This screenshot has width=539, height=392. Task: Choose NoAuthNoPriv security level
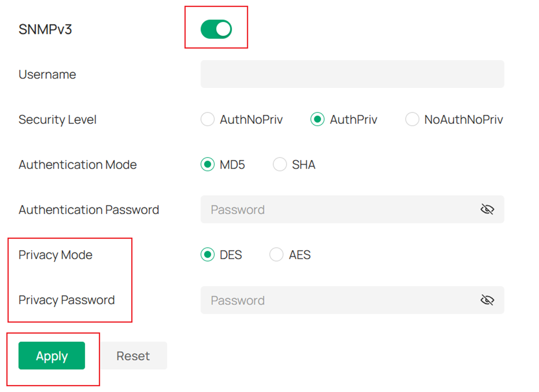tap(412, 119)
